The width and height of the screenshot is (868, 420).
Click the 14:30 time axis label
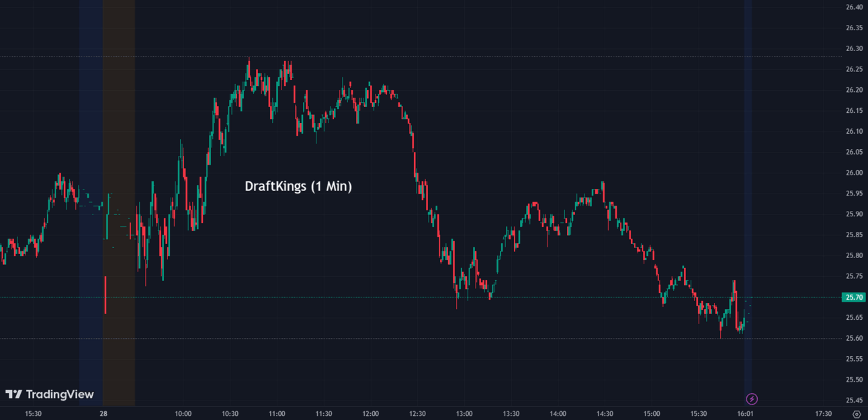click(x=605, y=414)
